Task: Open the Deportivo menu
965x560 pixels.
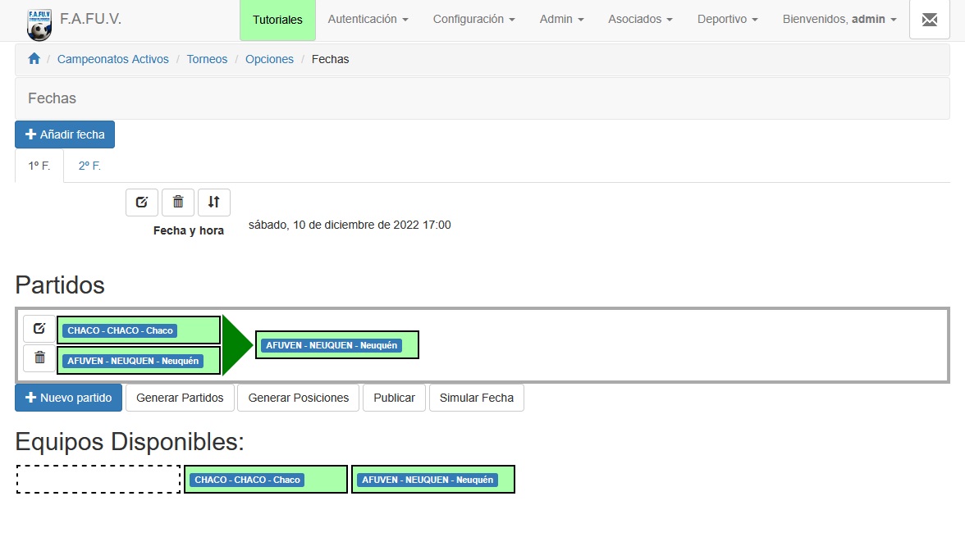Action: click(726, 20)
